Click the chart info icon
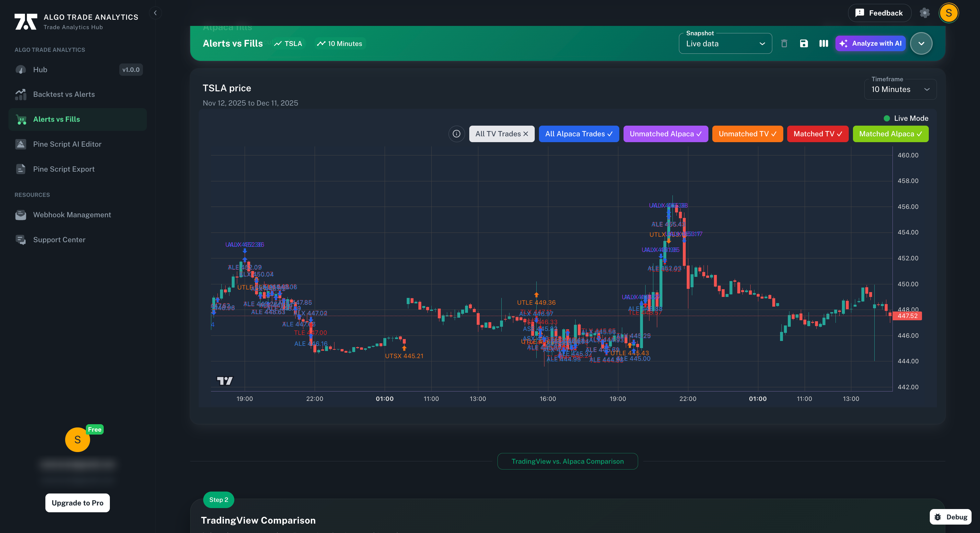 (457, 134)
